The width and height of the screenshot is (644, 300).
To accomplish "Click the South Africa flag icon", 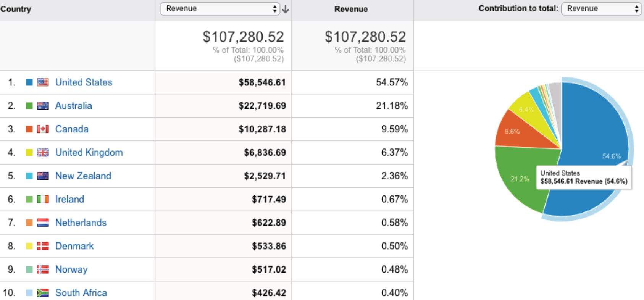I will pos(43,293).
